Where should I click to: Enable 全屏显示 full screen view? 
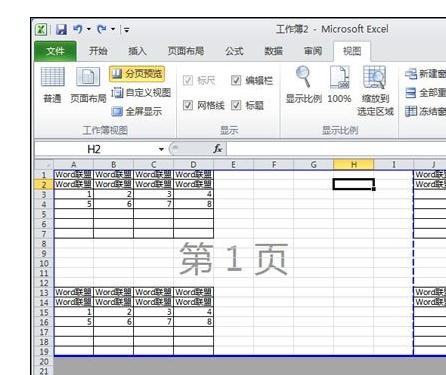(137, 111)
